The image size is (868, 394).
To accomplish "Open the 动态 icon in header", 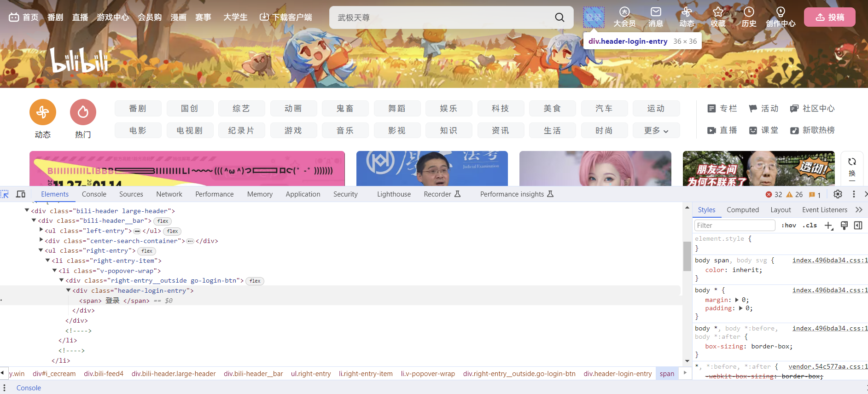I will point(687,17).
